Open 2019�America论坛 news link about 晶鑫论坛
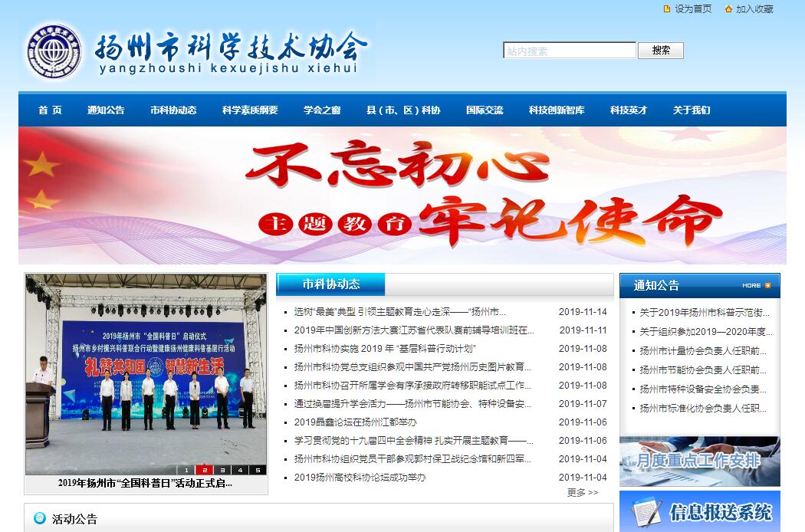The image size is (805, 532). (x=355, y=422)
